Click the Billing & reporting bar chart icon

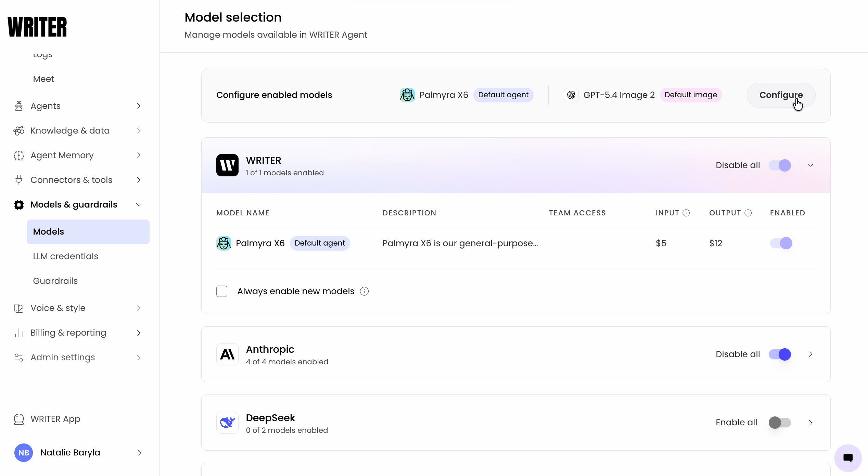click(x=19, y=333)
